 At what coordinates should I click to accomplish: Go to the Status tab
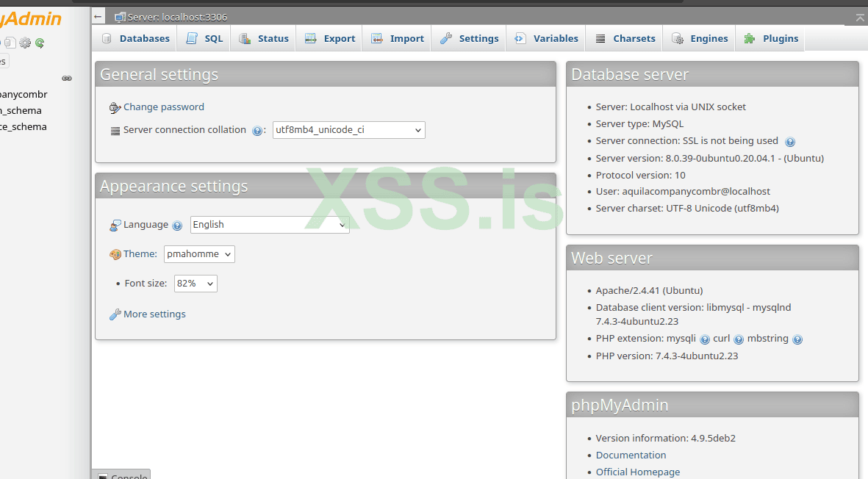coord(264,38)
